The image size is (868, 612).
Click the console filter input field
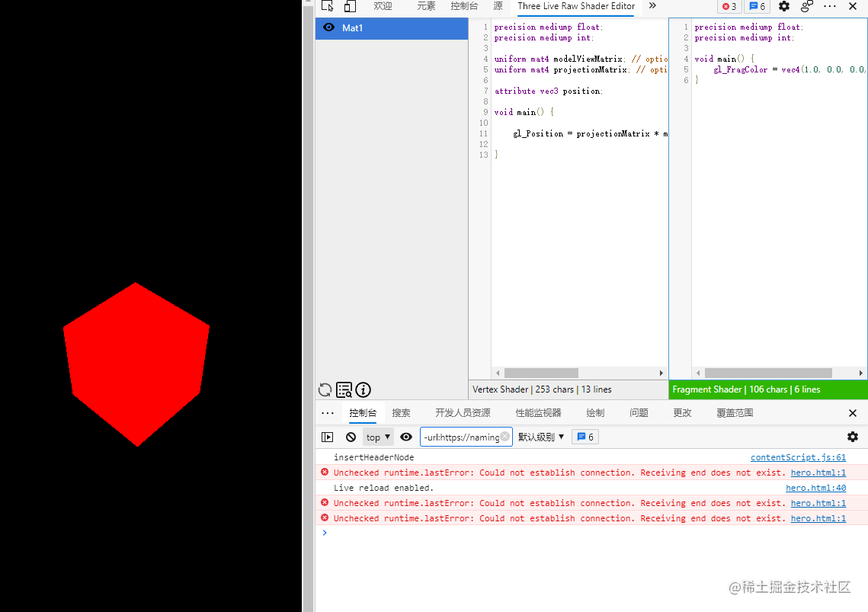(466, 437)
